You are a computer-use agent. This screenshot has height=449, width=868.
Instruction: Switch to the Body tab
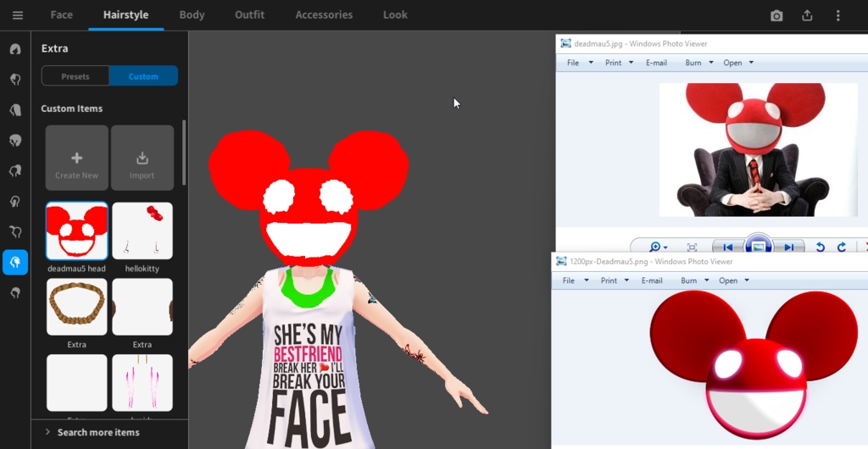192,15
